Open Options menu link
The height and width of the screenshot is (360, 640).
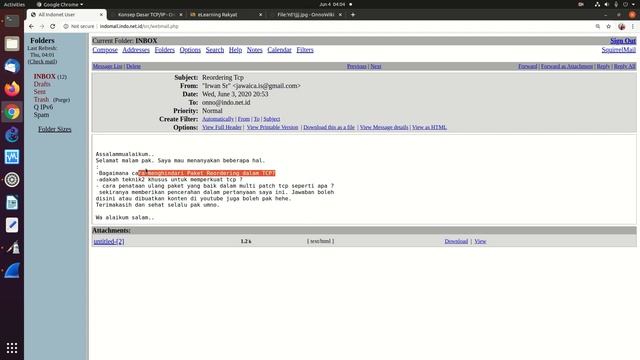pos(190,50)
